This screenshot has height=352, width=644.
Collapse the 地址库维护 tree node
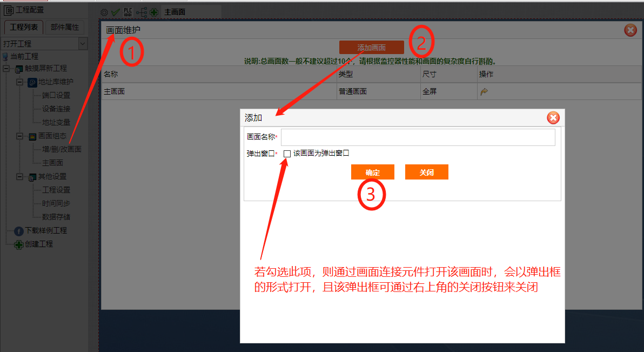click(x=19, y=82)
